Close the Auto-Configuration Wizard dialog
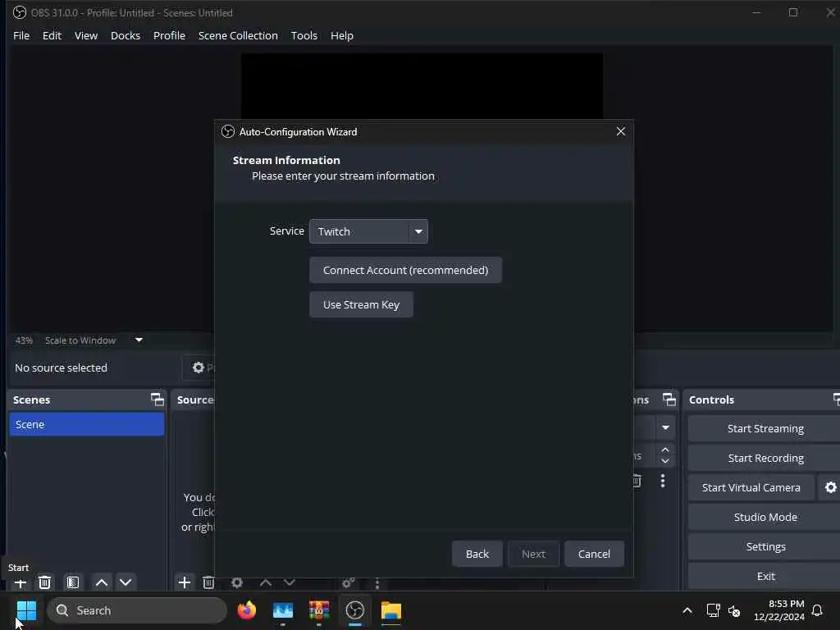The height and width of the screenshot is (630, 840). (621, 131)
